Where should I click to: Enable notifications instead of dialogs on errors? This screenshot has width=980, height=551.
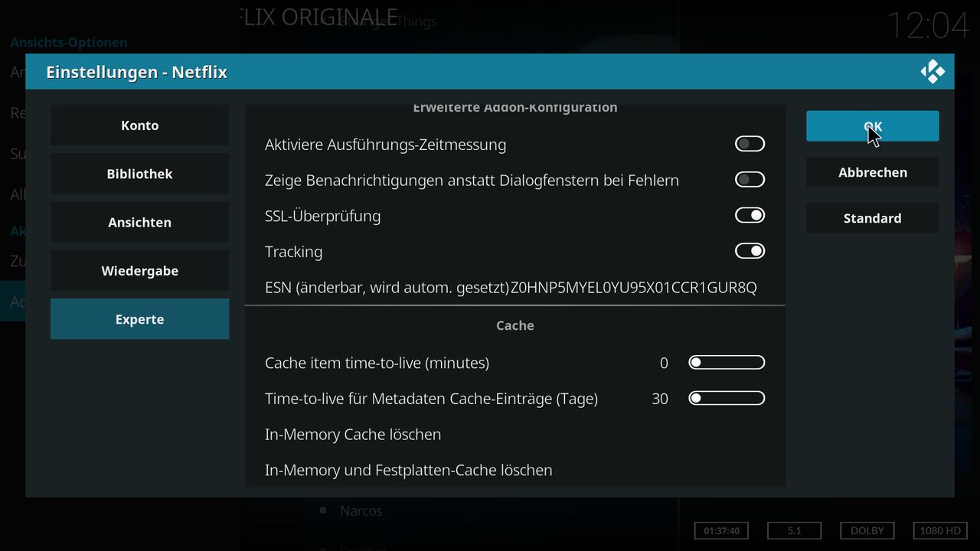750,180
